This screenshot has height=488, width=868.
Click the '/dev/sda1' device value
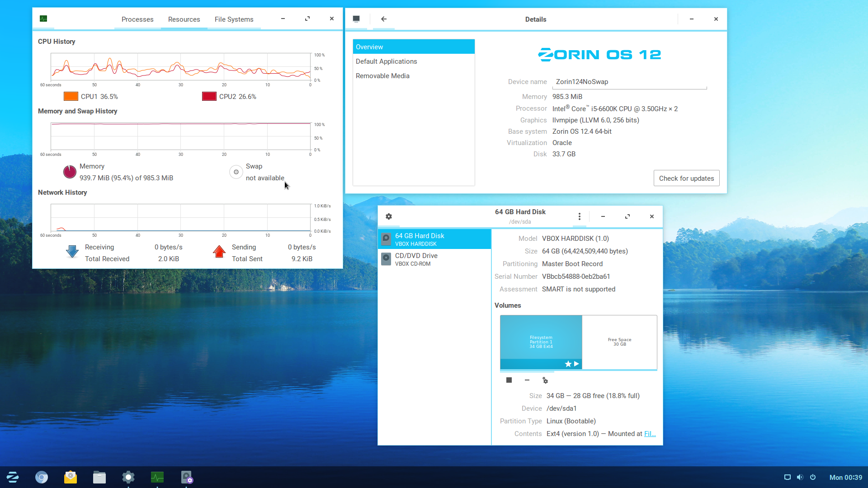tap(561, 408)
